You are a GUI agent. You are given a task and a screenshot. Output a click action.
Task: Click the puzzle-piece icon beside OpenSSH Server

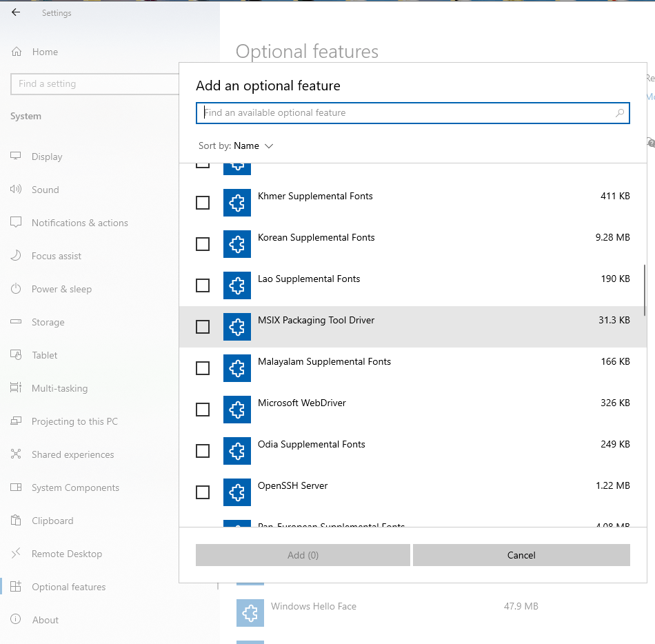(x=236, y=492)
